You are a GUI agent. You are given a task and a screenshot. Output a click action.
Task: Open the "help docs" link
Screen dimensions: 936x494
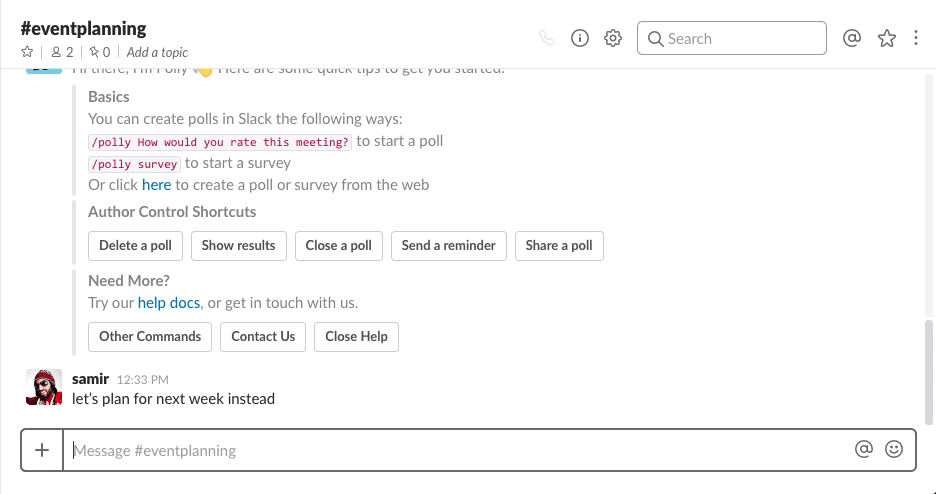tap(169, 303)
